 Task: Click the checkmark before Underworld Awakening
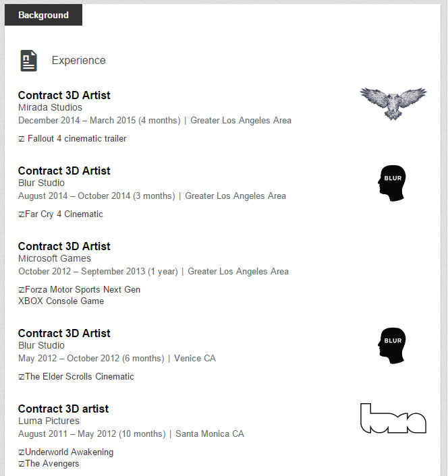pos(22,452)
